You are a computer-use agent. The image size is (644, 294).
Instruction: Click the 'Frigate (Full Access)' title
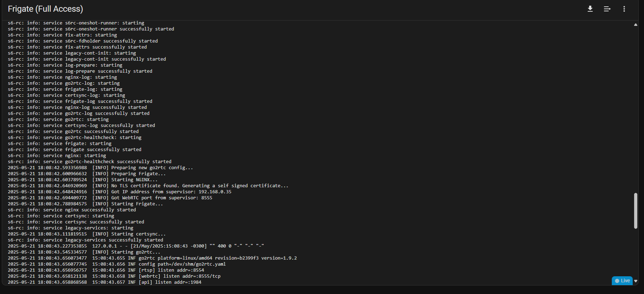(45, 9)
